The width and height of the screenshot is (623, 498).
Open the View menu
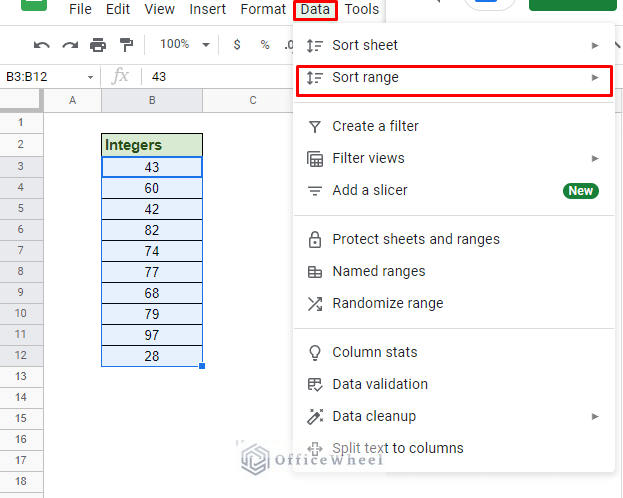[x=159, y=9]
